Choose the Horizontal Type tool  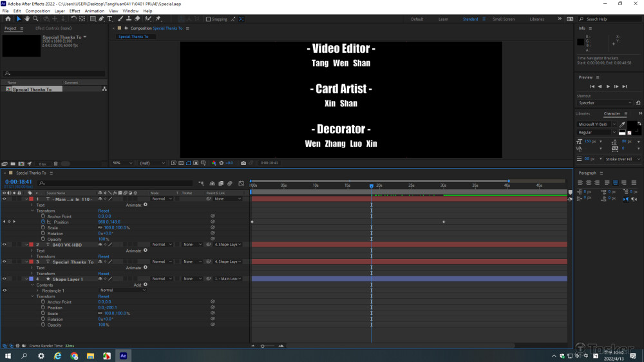(109, 19)
